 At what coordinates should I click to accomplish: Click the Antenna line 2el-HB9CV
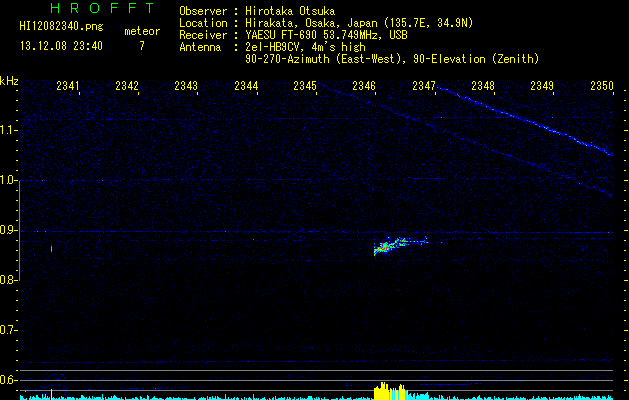tap(272, 47)
